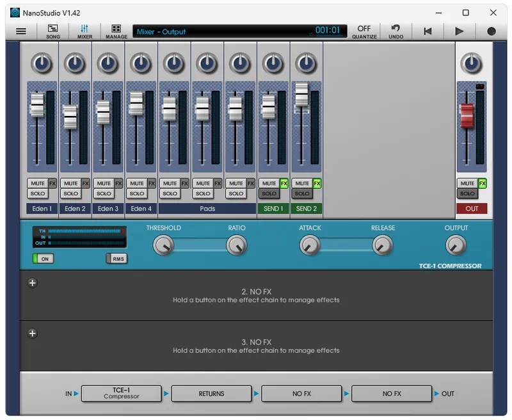This screenshot has width=512, height=420.
Task: Open the Mixer view
Action: 84,31
